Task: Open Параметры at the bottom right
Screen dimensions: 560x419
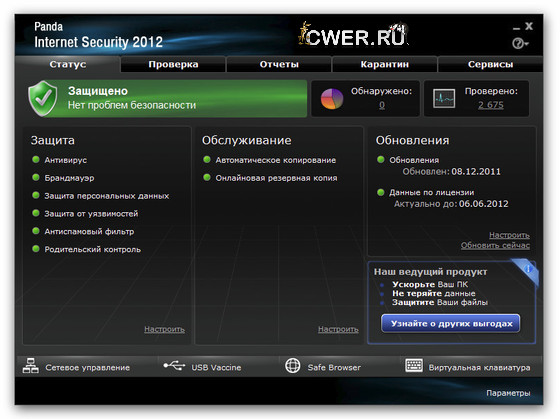Action: pos(508,393)
